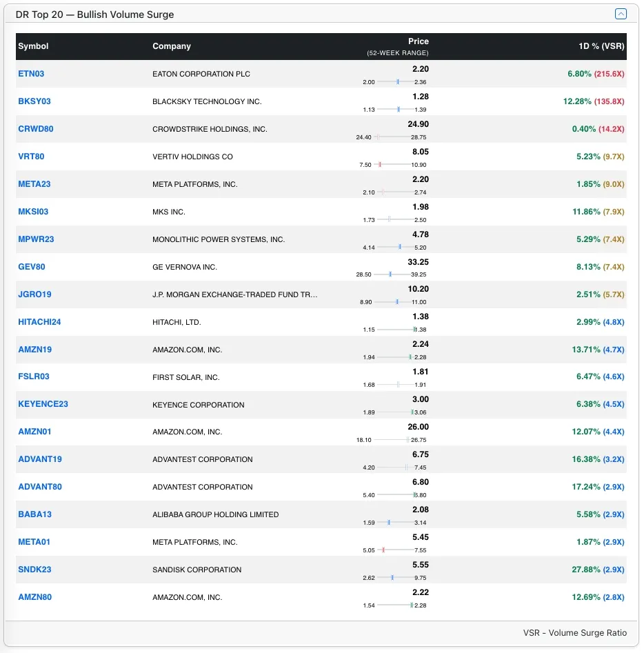Open the MKSI03 symbol link
The height and width of the screenshot is (653, 644).
point(33,212)
